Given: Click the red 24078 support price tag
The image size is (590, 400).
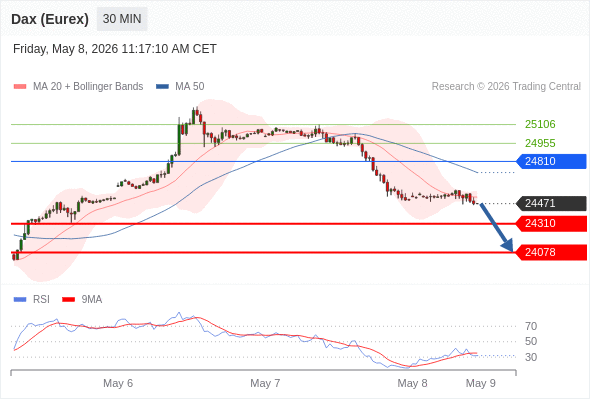Looking at the screenshot, I should 551,252.
